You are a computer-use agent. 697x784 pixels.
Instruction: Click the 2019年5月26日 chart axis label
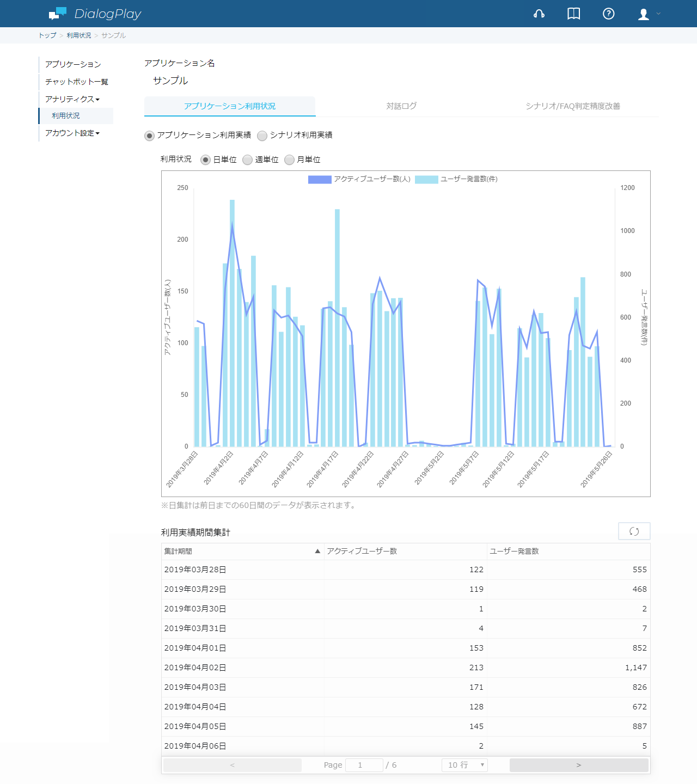click(596, 469)
